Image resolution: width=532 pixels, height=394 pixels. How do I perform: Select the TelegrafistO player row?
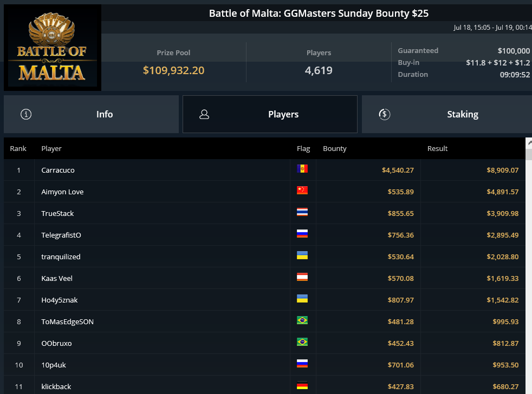[x=264, y=235]
